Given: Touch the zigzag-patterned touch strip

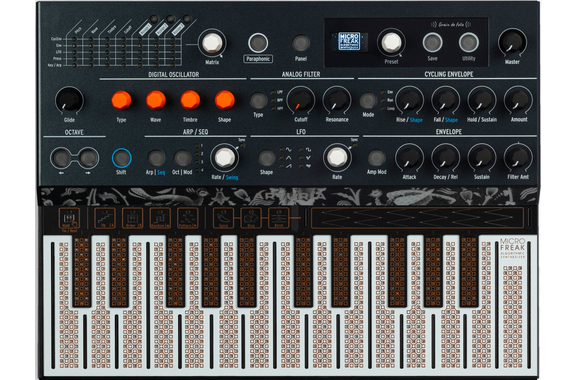Looking at the screenshot, I should (x=417, y=218).
